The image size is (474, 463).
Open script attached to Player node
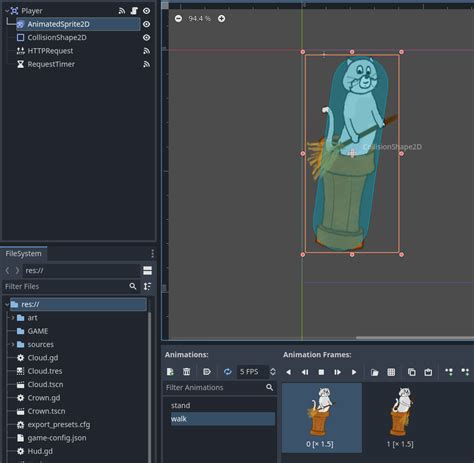(134, 11)
